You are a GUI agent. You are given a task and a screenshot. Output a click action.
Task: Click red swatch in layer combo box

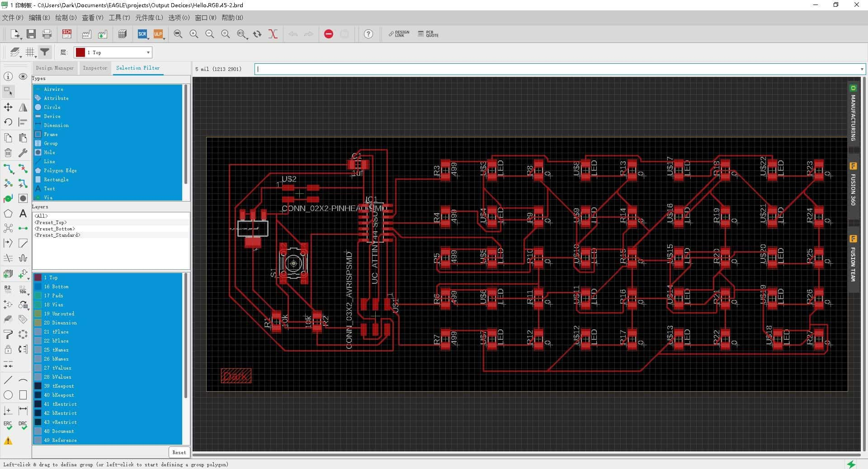80,52
